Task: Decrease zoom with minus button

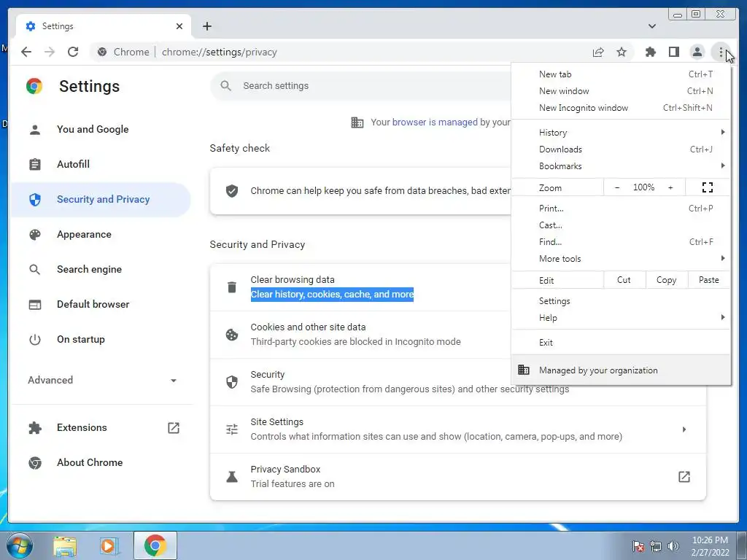Action: coord(617,187)
